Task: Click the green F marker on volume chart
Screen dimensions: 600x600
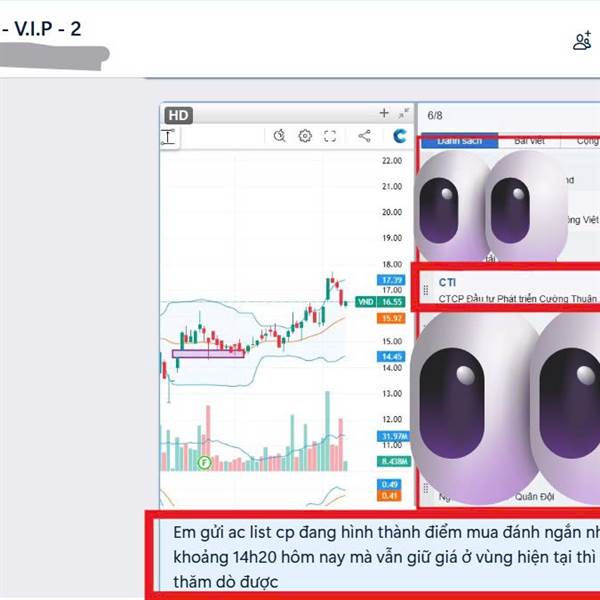Action: point(204,463)
